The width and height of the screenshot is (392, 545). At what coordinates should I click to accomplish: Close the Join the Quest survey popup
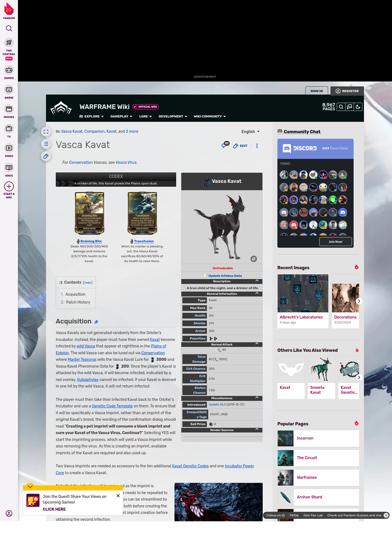click(118, 496)
